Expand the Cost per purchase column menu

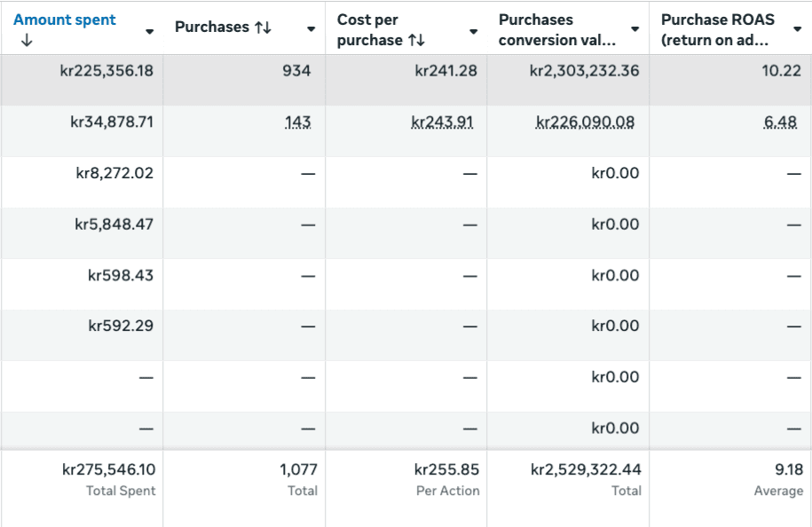point(473,31)
